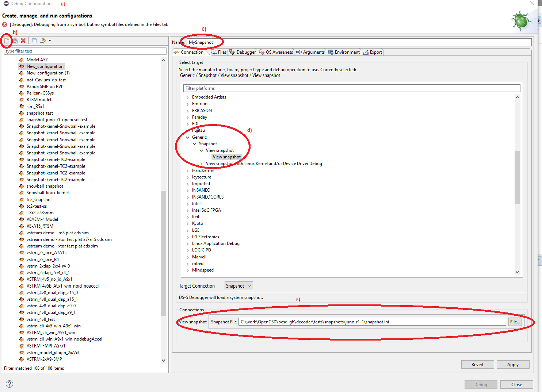
Task: Click the error icon beside Debugger message
Action: (5, 24)
